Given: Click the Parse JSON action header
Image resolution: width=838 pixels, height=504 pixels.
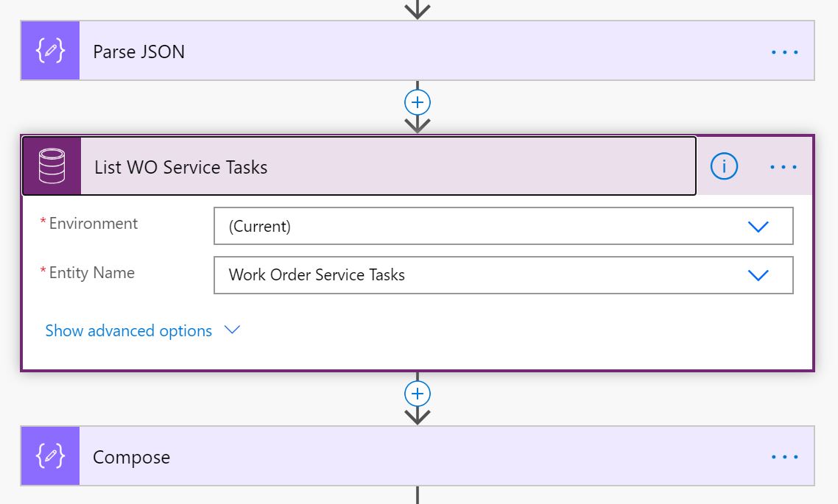Looking at the screenshot, I should pos(295,51).
